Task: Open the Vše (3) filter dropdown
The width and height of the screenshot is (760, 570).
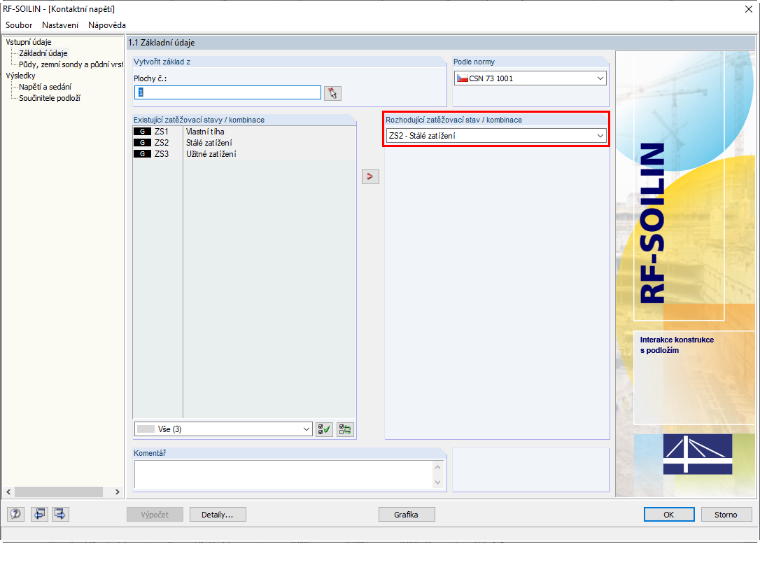Action: pyautogui.click(x=223, y=429)
